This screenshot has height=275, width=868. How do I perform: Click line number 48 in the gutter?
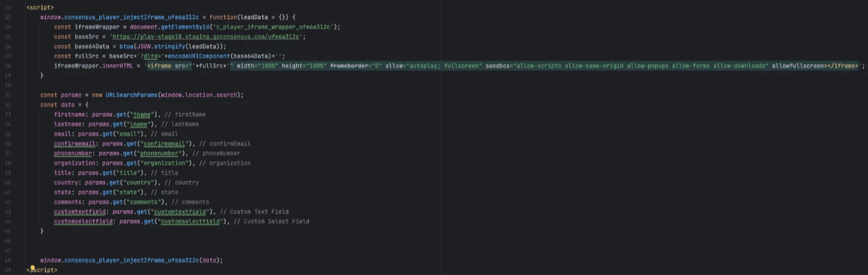(7, 261)
